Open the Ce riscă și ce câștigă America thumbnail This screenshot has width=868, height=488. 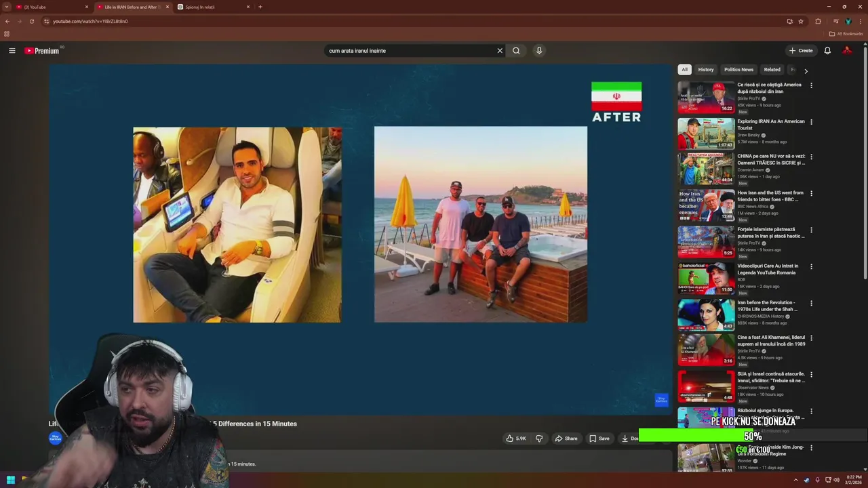pyautogui.click(x=706, y=97)
